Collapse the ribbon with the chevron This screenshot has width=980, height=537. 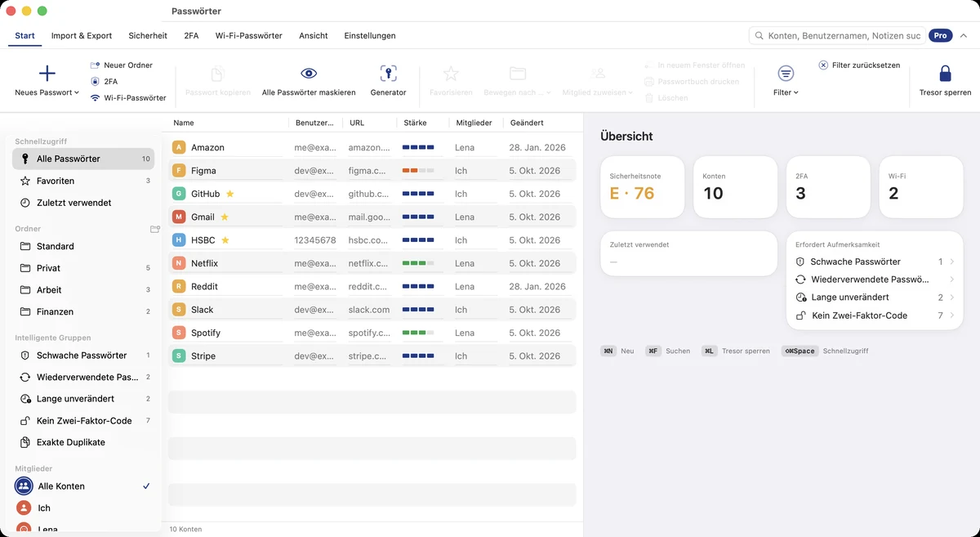(964, 36)
